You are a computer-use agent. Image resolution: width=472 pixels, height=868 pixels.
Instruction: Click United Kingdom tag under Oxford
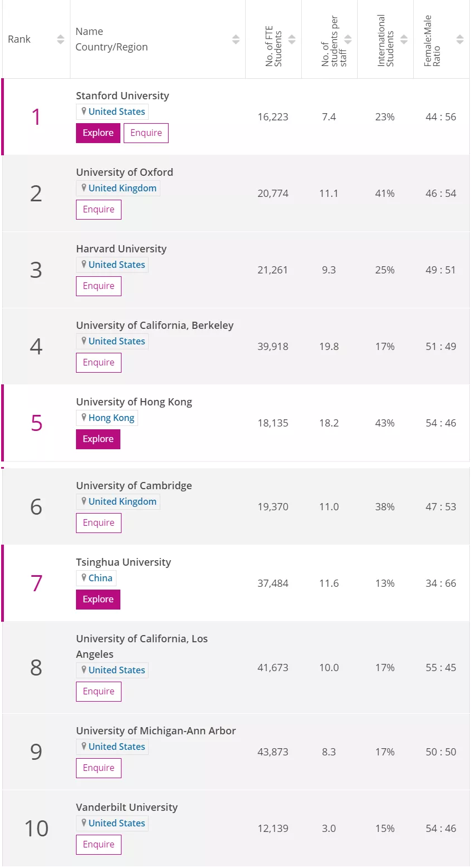click(118, 188)
